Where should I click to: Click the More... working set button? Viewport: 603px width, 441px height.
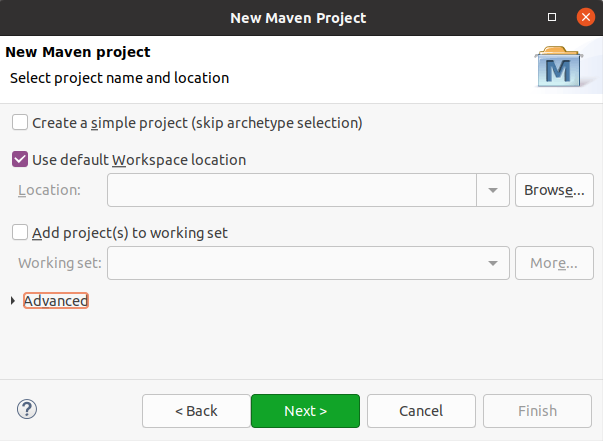coord(554,263)
